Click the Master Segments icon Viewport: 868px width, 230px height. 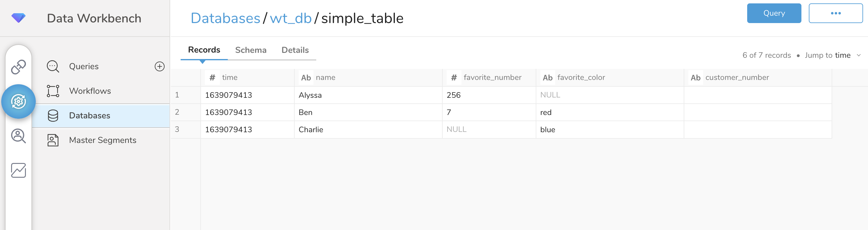pyautogui.click(x=53, y=140)
